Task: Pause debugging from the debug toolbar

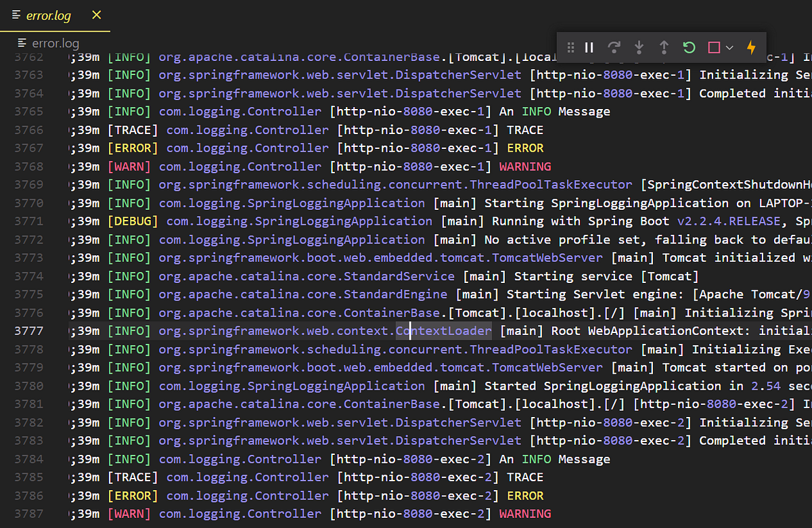Action: pos(589,47)
